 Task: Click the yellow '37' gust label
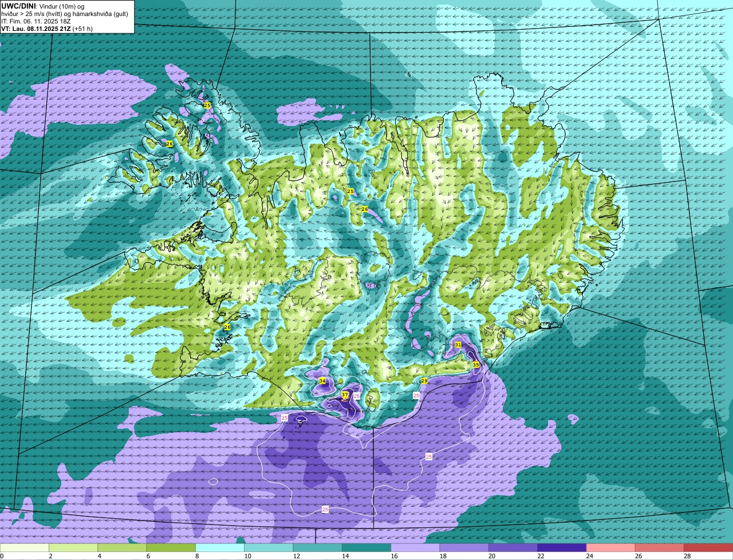[345, 395]
